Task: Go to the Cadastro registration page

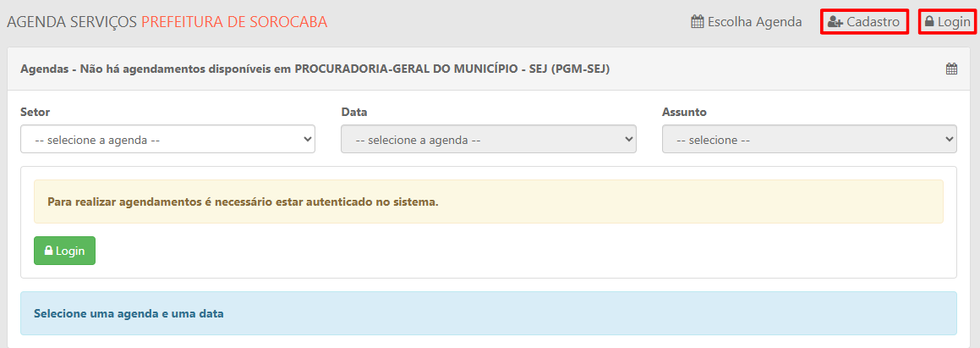Action: click(864, 22)
